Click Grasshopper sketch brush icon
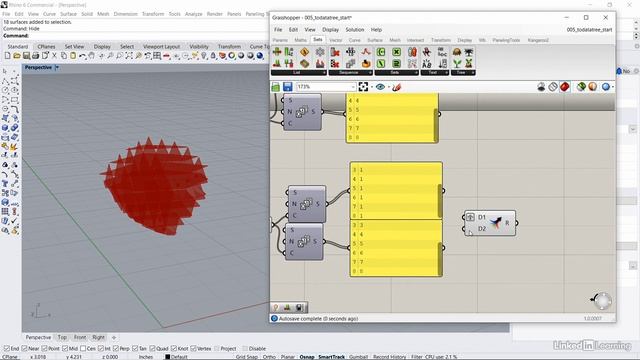Screen dimensions: 640x360 [x=396, y=87]
